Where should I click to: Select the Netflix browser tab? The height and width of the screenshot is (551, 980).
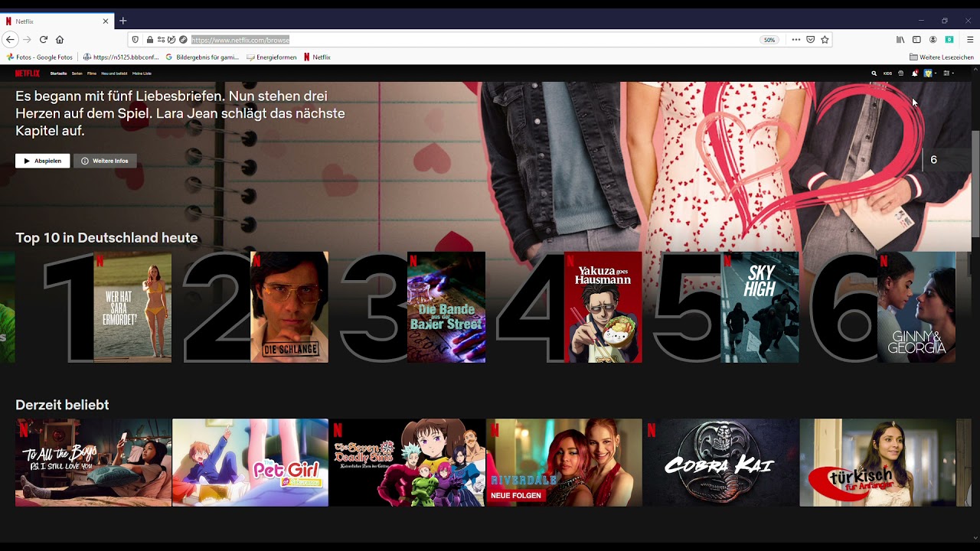pos(57,21)
